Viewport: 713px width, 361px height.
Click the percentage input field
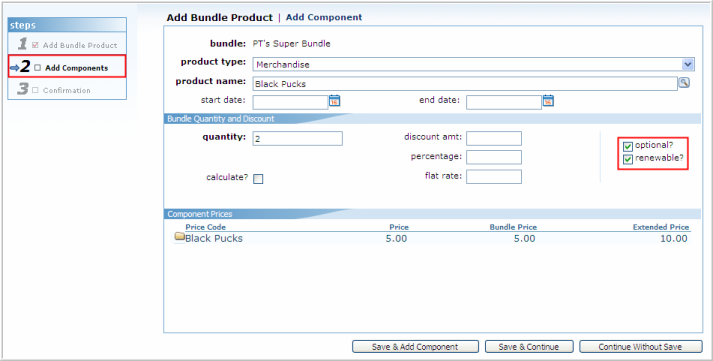point(494,157)
